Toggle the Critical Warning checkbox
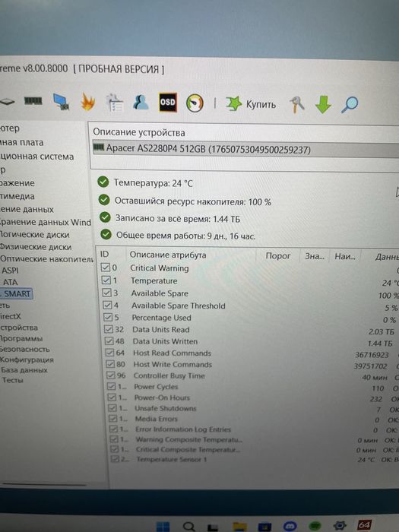Viewport: 399px width, 532px height. [106, 268]
